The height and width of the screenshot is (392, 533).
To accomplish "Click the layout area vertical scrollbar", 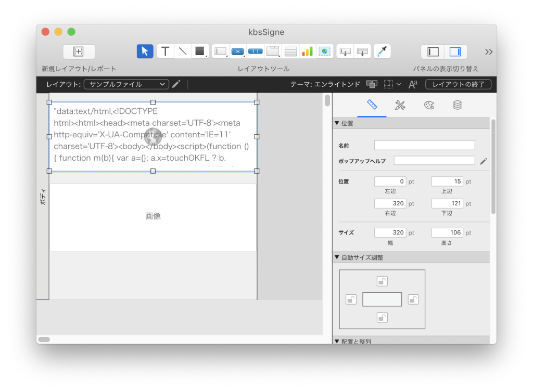I will click(x=327, y=100).
